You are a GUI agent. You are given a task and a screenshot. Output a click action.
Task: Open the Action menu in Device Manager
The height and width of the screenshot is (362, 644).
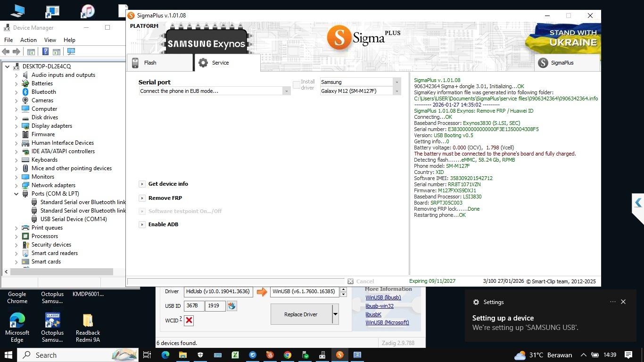pos(28,40)
